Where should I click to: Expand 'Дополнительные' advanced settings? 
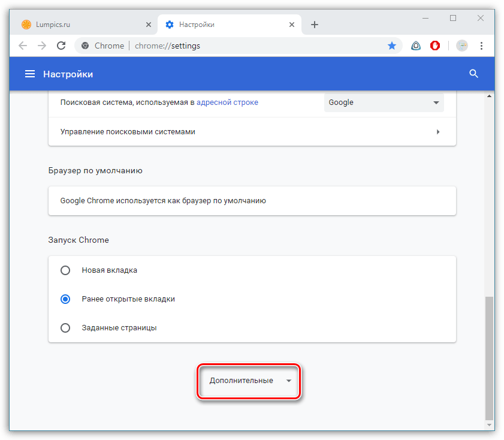(249, 381)
